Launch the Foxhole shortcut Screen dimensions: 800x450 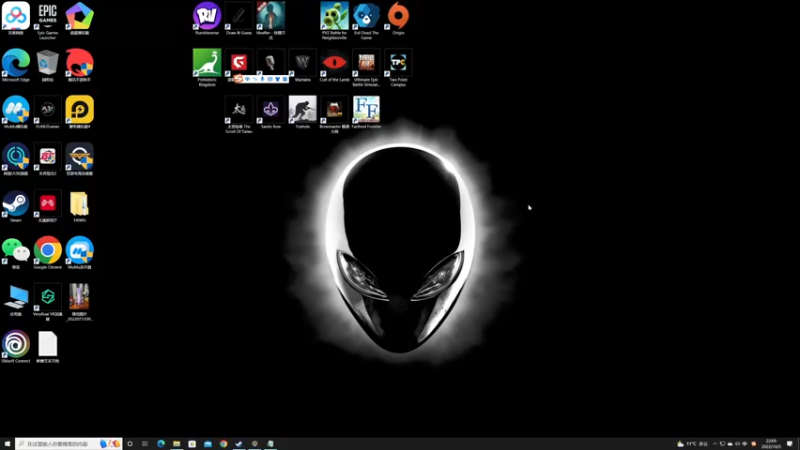[x=303, y=112]
